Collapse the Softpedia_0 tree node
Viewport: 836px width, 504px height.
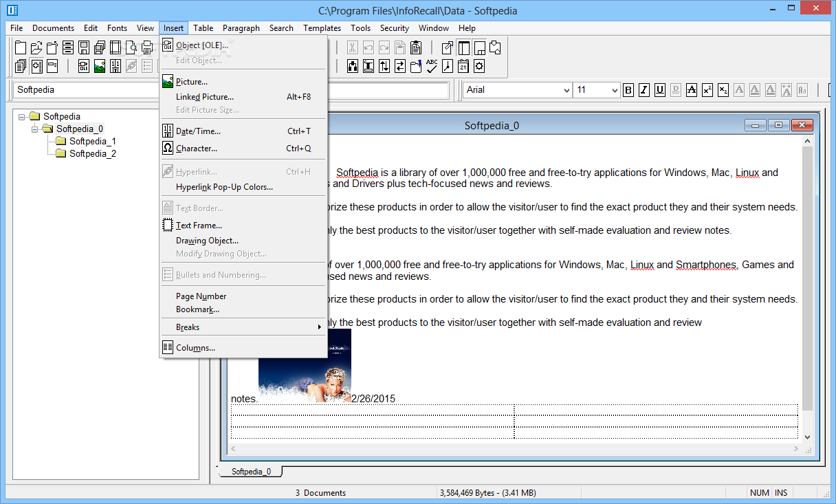[35, 129]
